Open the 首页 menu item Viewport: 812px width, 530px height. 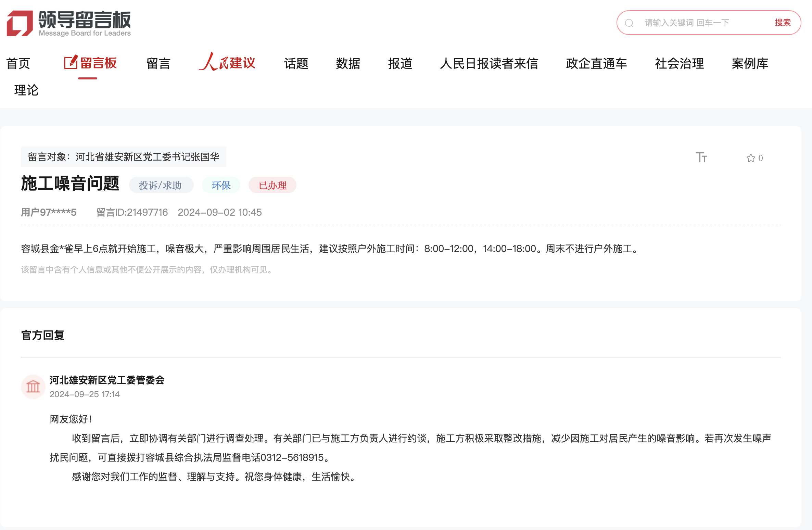coord(18,64)
